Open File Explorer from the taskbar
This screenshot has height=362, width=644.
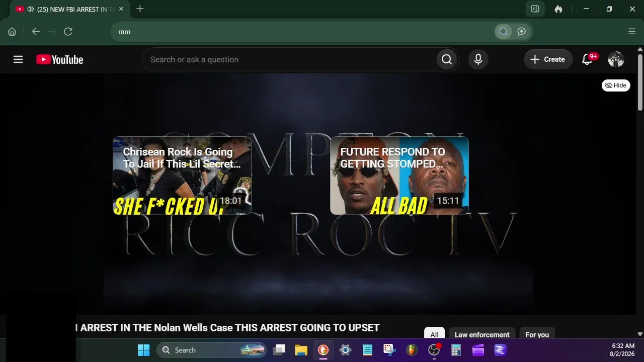301,350
